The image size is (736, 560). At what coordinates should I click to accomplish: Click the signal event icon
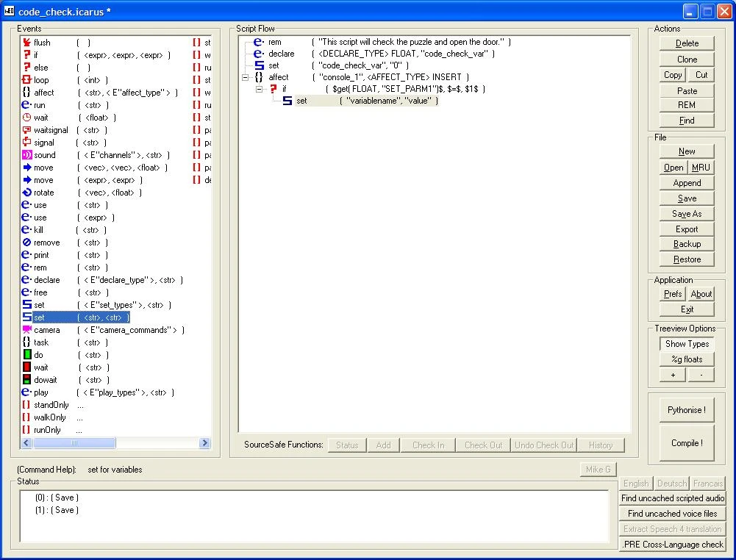27,143
